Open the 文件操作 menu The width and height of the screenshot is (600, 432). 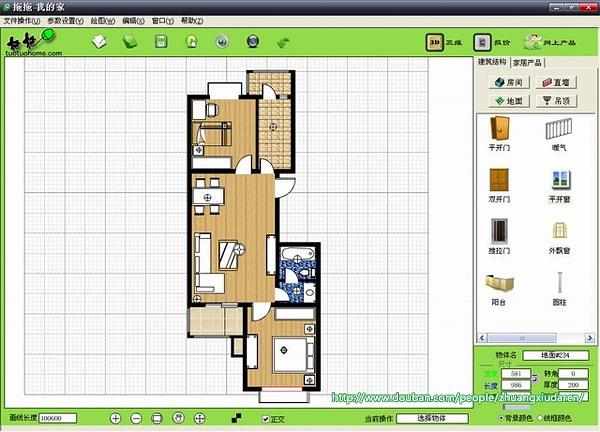tap(22, 20)
